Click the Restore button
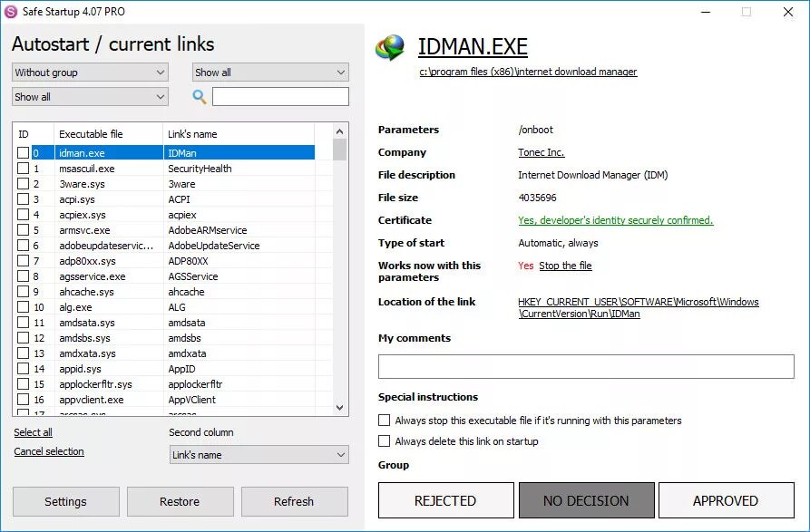Viewport: 810px width, 532px height. [180, 501]
